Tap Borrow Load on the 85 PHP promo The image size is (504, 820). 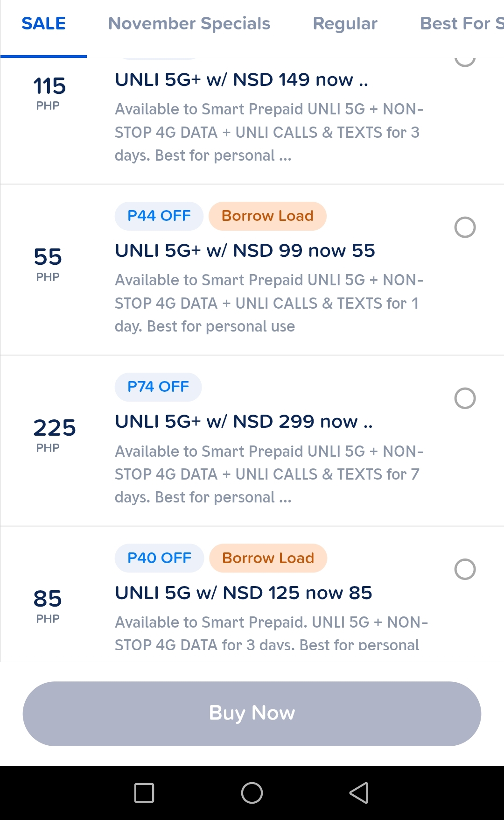pos(268,558)
